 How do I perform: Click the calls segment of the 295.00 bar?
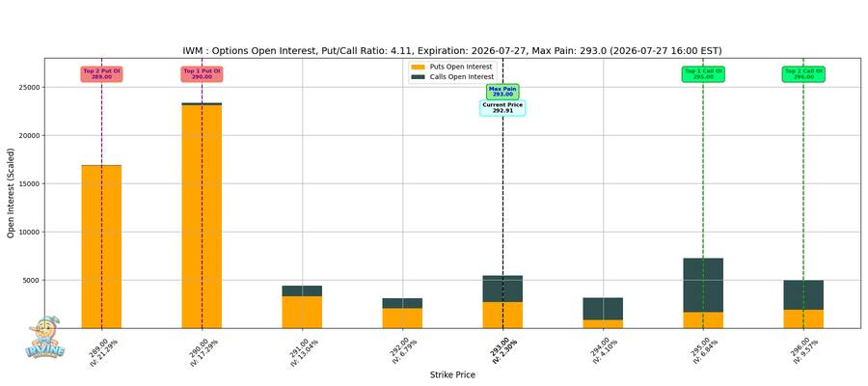tap(703, 286)
